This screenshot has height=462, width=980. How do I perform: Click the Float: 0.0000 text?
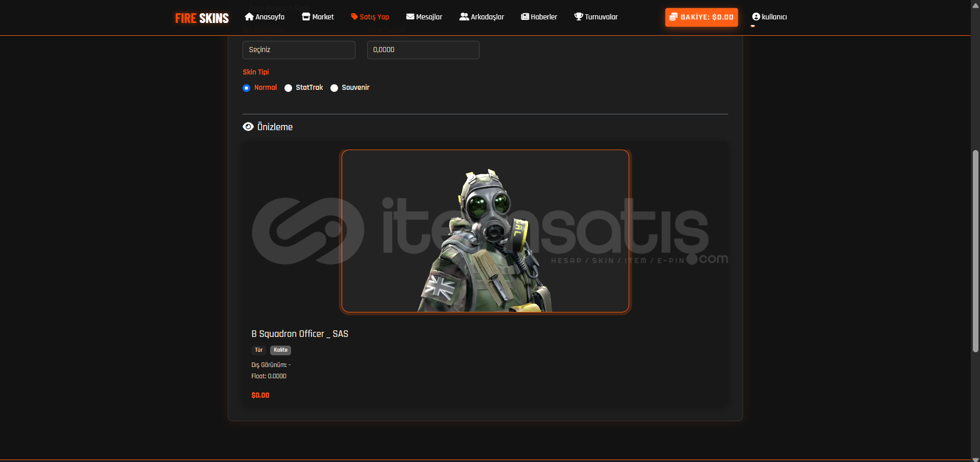click(269, 376)
